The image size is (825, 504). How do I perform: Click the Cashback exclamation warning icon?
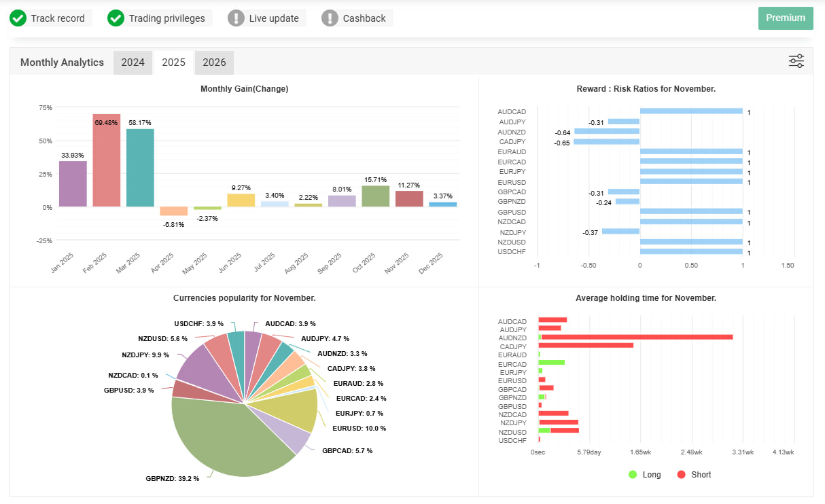tap(330, 18)
